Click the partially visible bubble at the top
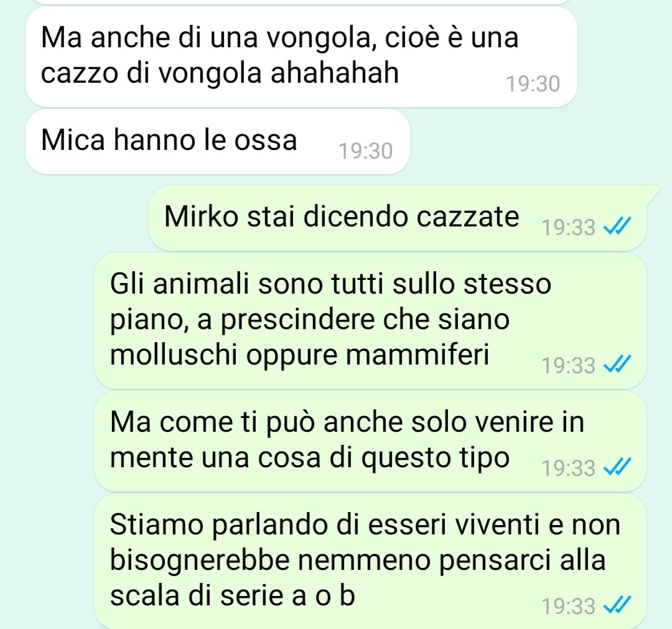This screenshot has width=672, height=629. click(301, 2)
